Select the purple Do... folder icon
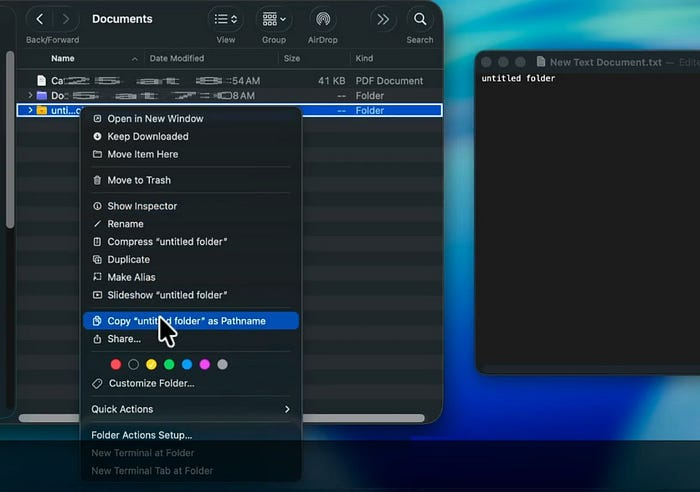 [42, 95]
